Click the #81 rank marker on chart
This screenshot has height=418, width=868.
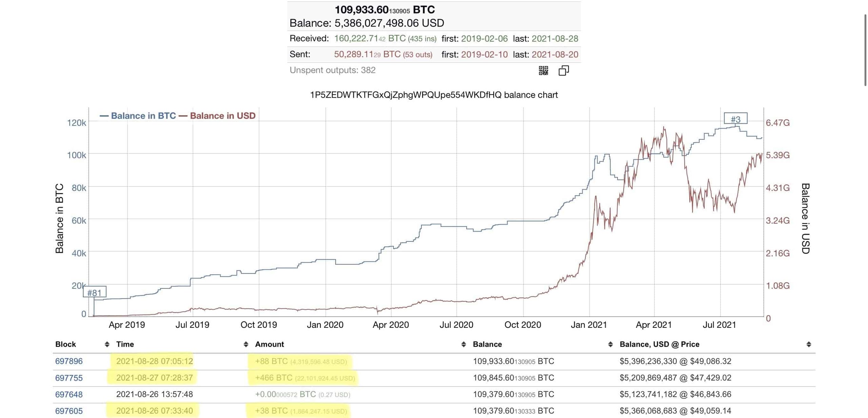95,293
